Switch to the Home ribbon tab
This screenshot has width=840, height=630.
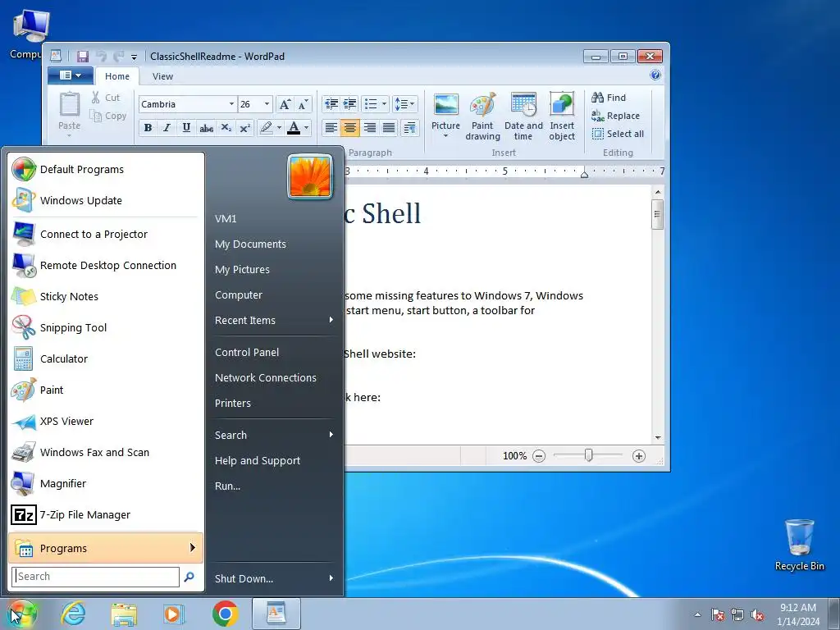116,76
